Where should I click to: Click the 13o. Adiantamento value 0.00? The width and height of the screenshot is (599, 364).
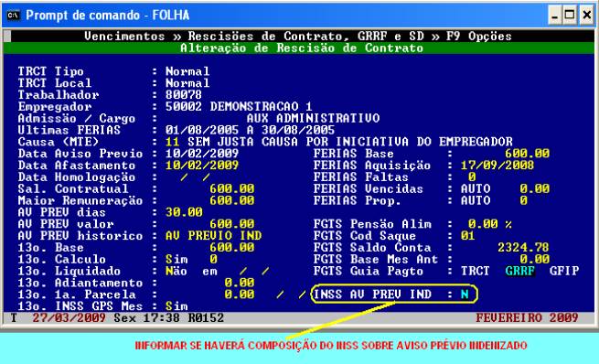(239, 283)
